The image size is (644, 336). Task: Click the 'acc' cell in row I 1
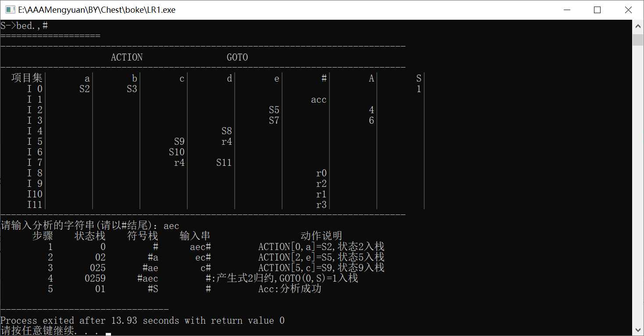tap(319, 100)
